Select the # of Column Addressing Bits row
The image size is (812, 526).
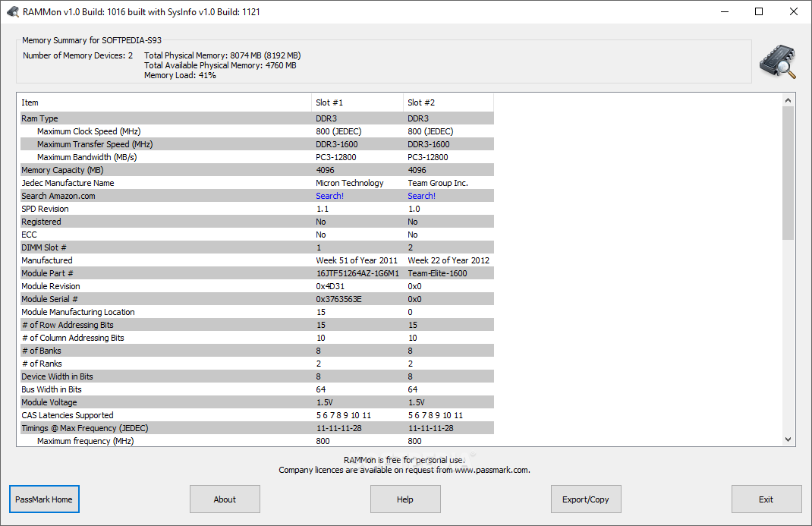(x=257, y=338)
